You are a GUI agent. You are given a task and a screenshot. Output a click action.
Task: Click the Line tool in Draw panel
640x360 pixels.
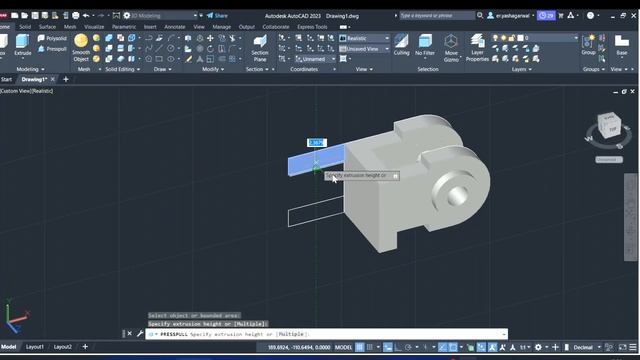click(x=159, y=49)
